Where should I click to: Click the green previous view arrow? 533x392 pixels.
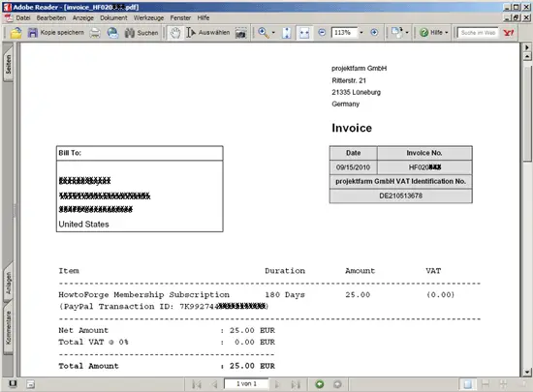320,384
